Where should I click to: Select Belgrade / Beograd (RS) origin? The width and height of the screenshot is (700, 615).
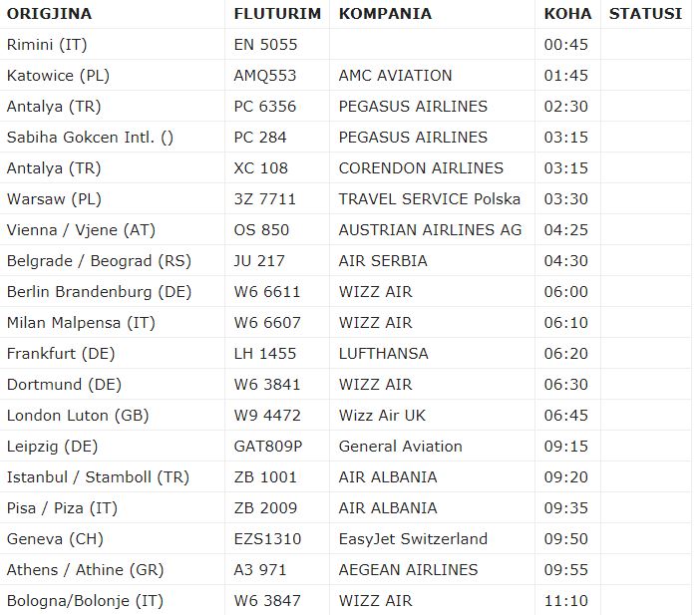click(x=99, y=261)
